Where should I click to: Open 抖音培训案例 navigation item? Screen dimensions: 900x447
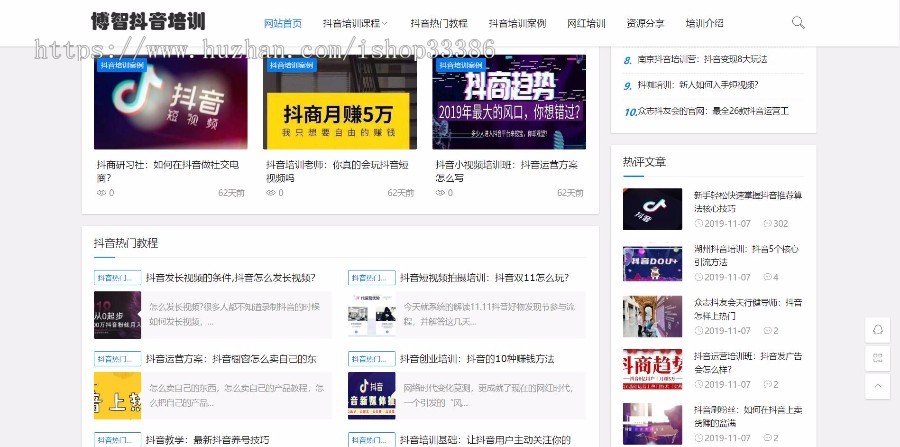click(517, 24)
